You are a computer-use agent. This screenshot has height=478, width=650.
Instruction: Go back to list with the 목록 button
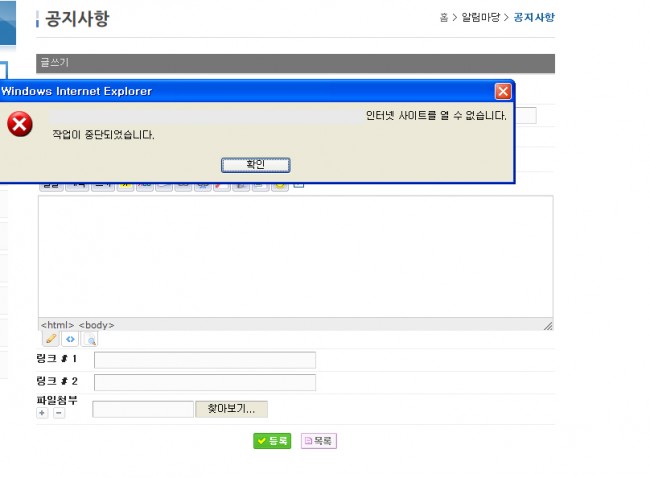point(318,441)
